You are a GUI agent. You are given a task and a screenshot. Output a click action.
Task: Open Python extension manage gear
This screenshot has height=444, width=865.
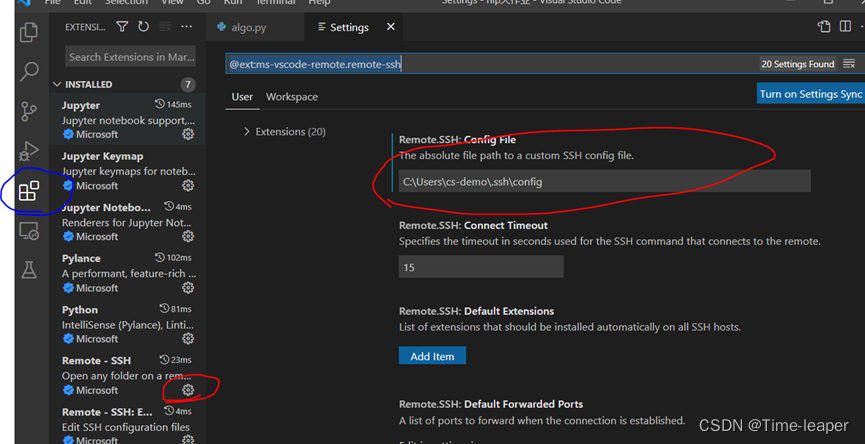188,338
